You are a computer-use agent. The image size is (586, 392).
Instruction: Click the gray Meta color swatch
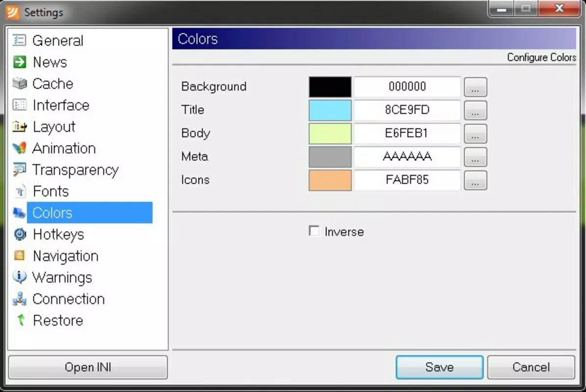click(x=330, y=157)
